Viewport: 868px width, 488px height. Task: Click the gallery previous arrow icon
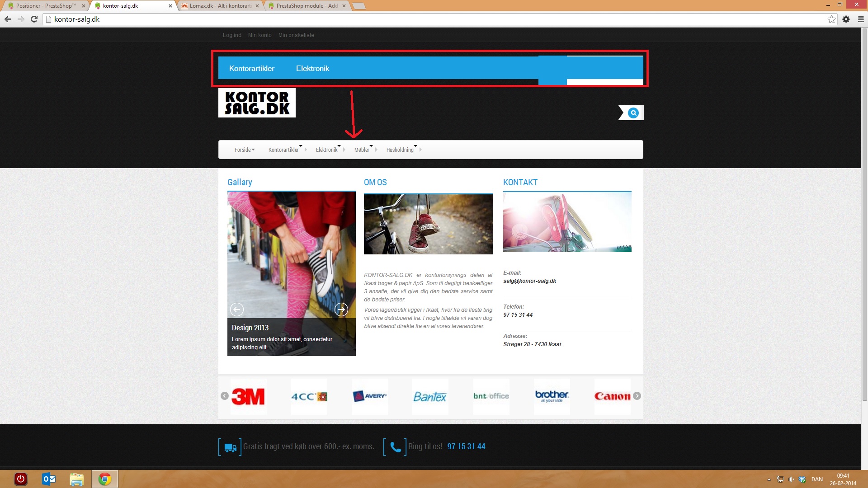(237, 310)
